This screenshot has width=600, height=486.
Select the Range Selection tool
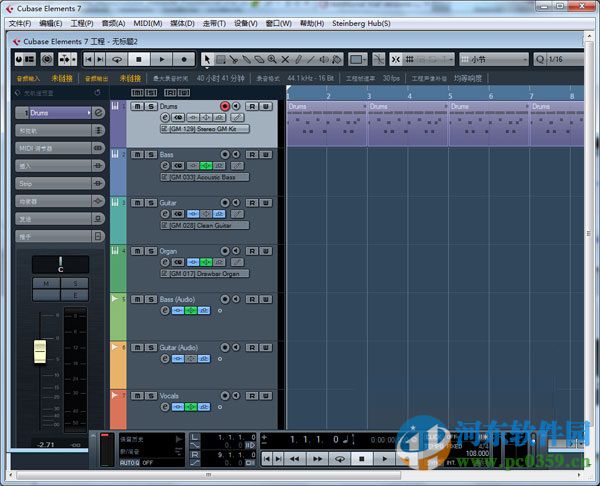[221, 59]
